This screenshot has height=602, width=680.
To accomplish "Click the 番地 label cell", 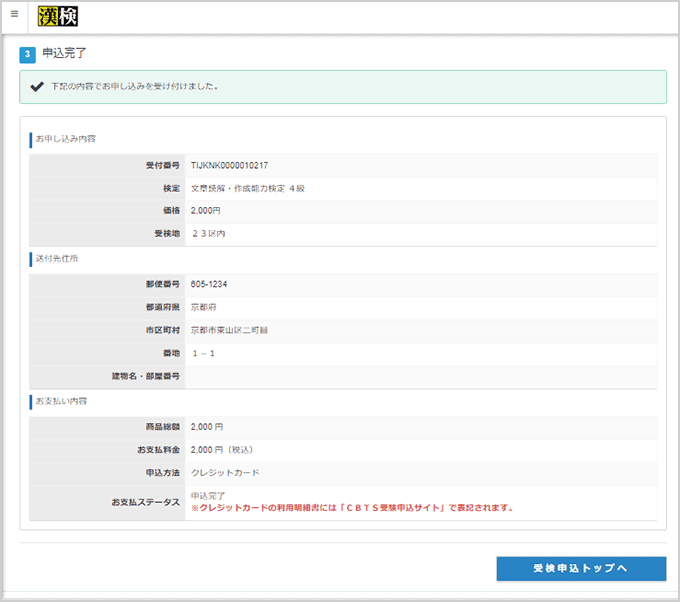I will pos(107,353).
